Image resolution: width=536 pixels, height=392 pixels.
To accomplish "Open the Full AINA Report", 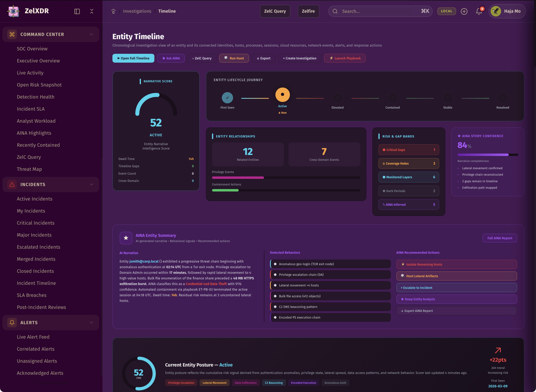I will [x=499, y=238].
